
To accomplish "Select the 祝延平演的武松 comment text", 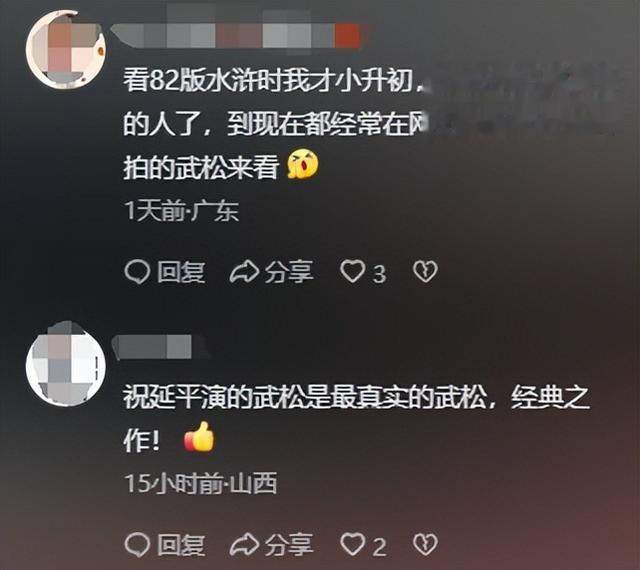I will pyautogui.click(x=356, y=418).
